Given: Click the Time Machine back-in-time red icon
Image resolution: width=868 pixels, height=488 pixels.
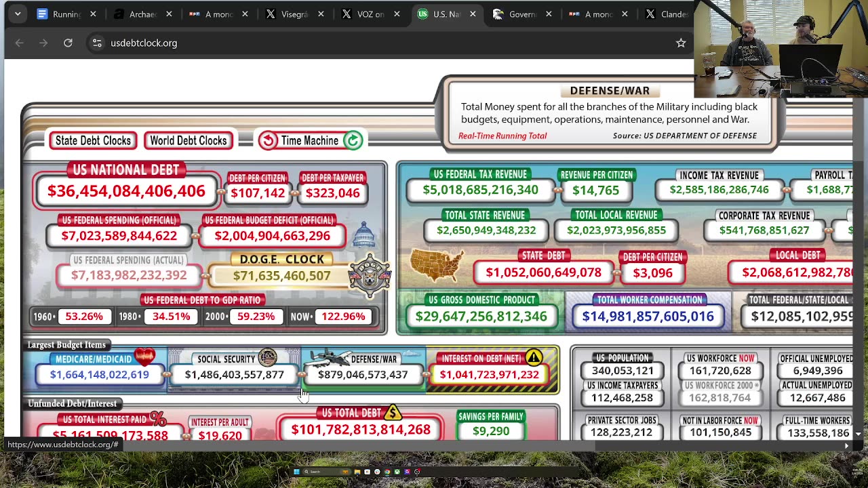Looking at the screenshot, I should [268, 140].
